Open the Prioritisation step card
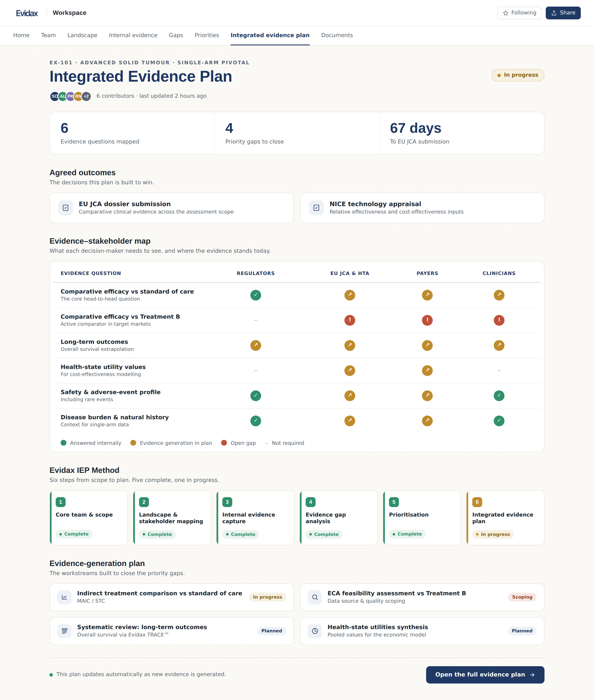 point(422,518)
